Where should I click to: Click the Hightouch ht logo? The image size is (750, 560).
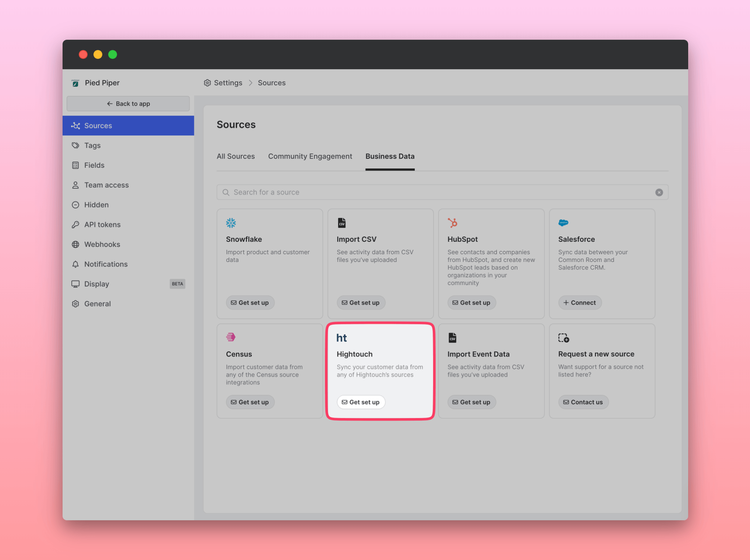coord(342,338)
